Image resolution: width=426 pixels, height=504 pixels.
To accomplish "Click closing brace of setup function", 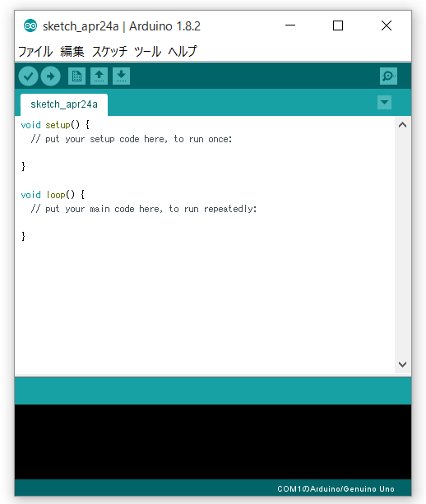I will coord(23,167).
